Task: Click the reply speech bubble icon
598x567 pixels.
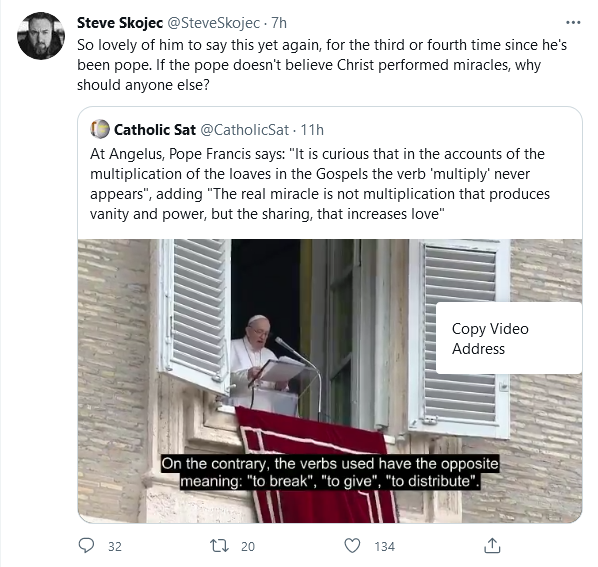Action: coord(86,545)
